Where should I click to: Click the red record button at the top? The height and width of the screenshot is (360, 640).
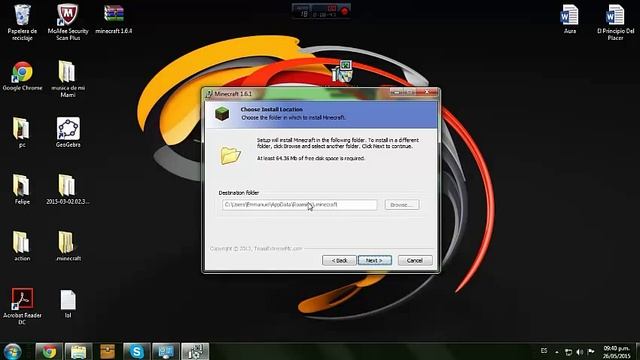coord(344,11)
